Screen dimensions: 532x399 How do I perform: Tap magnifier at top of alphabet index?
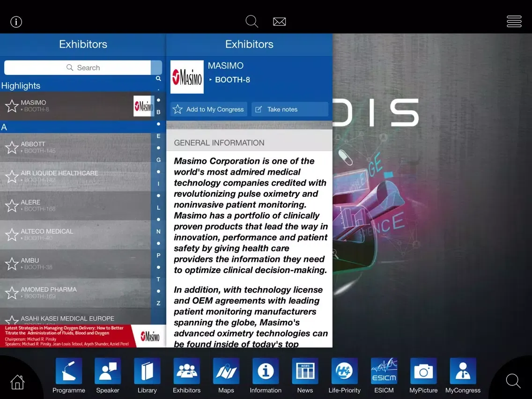click(x=158, y=78)
